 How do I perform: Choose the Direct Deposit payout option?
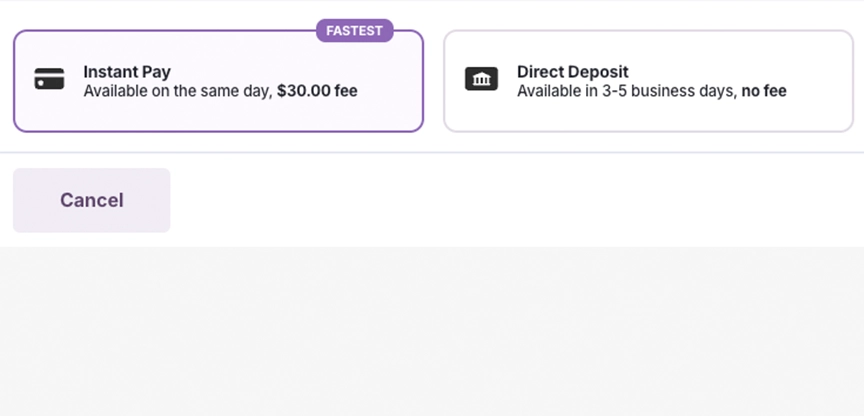[649, 81]
